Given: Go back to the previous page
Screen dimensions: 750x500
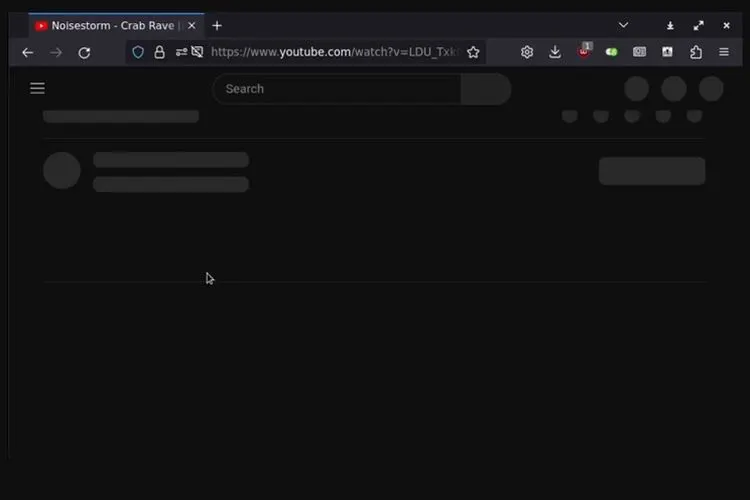Looking at the screenshot, I should [28, 53].
